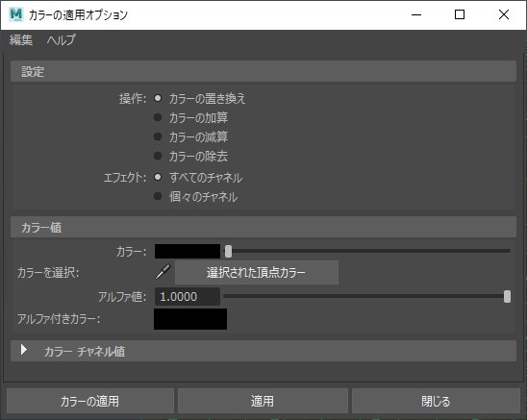Collapse the カラー値 section header
Screen dimensions: 527x420
tap(263, 227)
